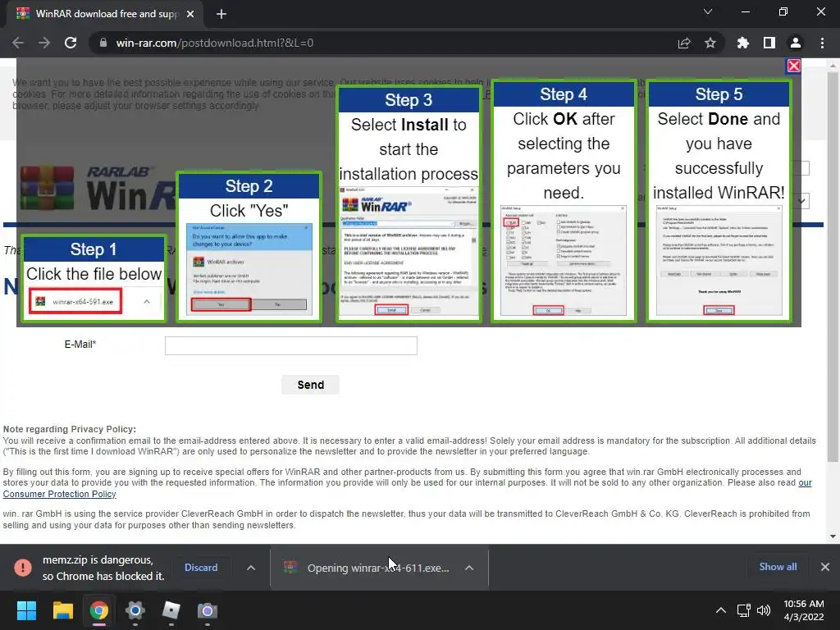Click the Step 3 installation thumbnail
The height and width of the screenshot is (630, 840).
(x=409, y=251)
